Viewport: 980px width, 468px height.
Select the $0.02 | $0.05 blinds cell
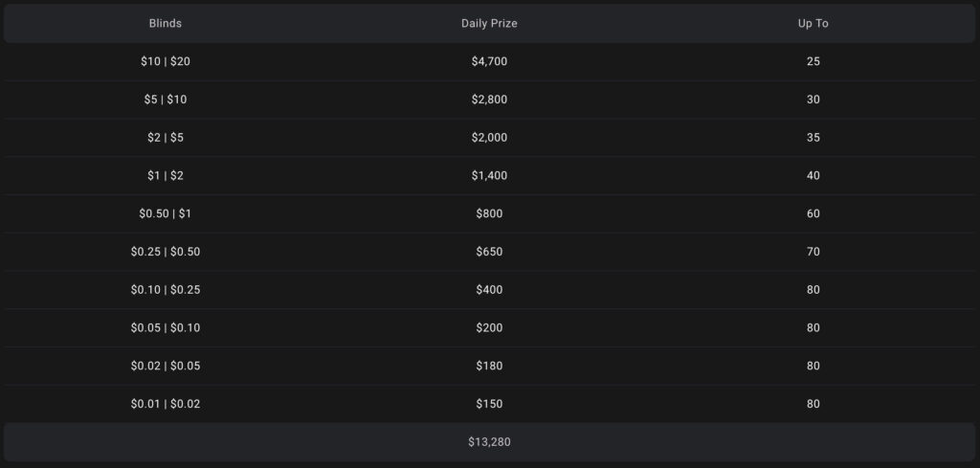point(166,366)
